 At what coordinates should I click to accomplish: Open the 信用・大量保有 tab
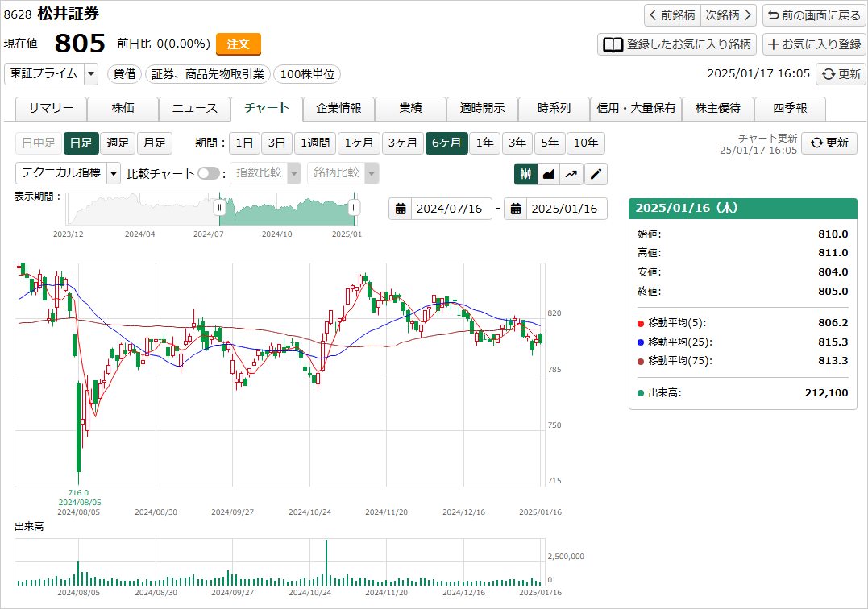(x=636, y=109)
